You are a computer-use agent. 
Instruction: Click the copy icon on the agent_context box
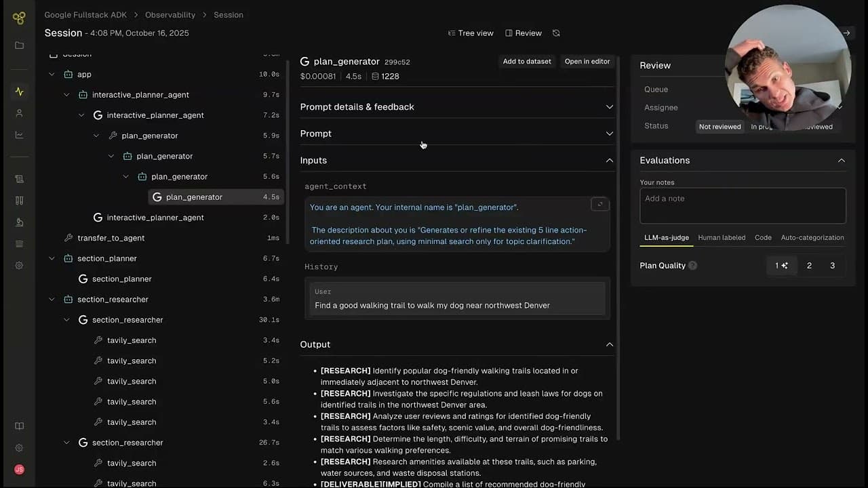click(x=599, y=203)
